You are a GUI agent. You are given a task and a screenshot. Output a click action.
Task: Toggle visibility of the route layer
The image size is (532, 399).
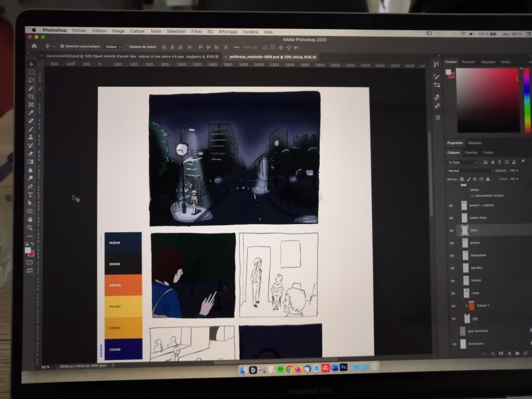[x=453, y=293]
